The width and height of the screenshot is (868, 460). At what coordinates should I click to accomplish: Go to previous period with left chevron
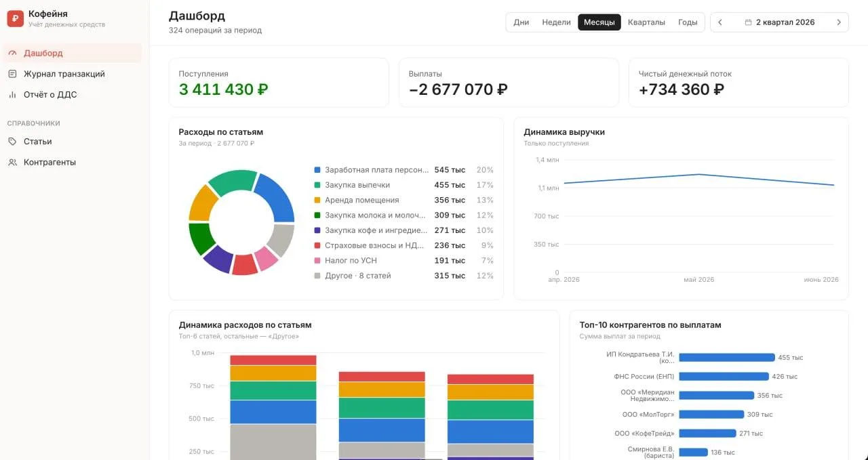click(720, 22)
